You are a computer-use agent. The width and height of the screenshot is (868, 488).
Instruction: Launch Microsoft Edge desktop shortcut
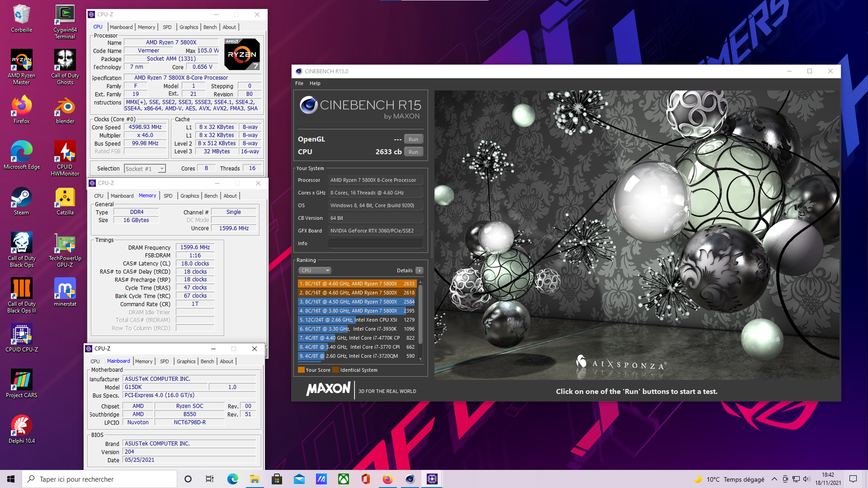click(21, 155)
